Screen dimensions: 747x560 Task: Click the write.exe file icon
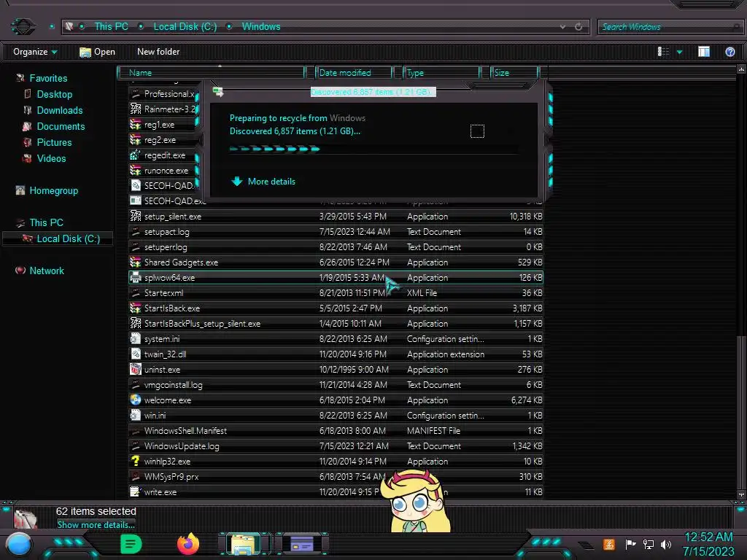pos(135,491)
